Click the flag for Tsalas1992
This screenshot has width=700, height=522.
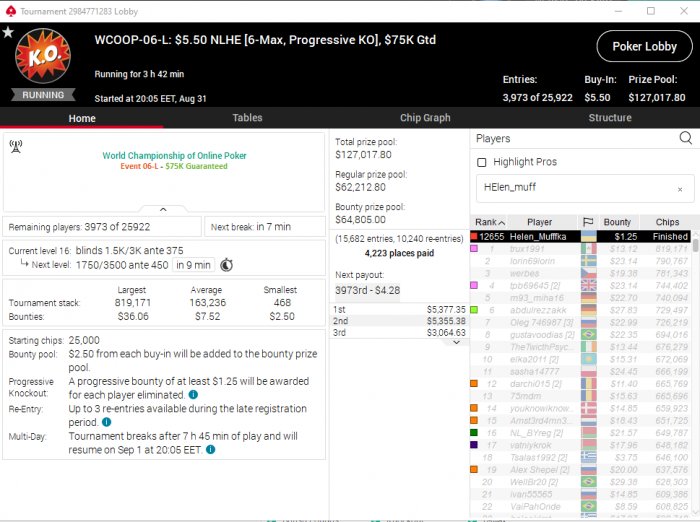(x=588, y=457)
